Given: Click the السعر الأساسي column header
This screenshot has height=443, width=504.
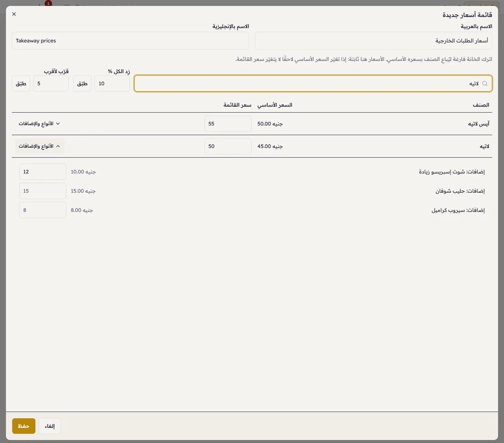Looking at the screenshot, I should 275,105.
